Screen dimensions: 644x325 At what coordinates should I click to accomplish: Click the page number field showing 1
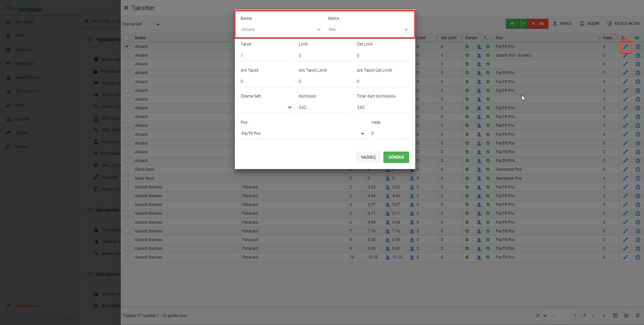click(575, 316)
